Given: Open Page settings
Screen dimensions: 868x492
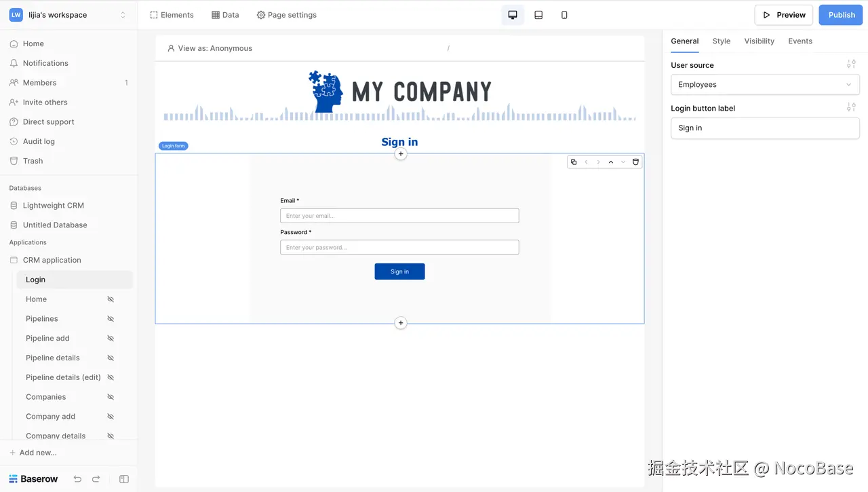Looking at the screenshot, I should tap(286, 15).
